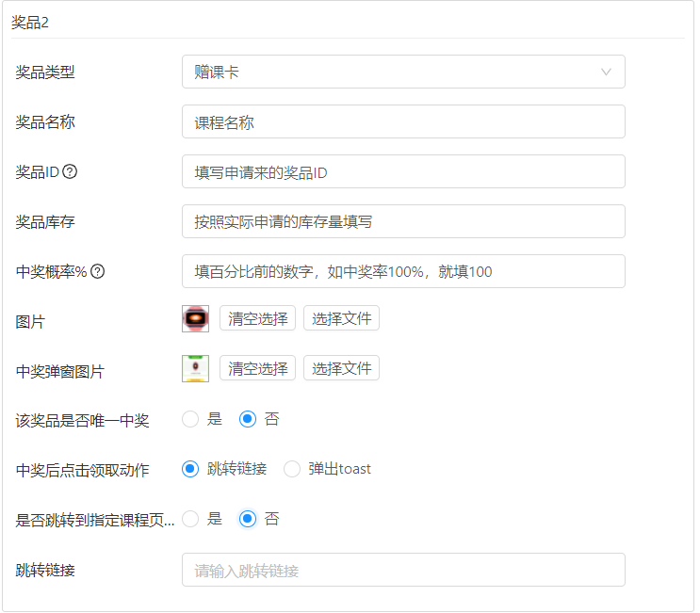
Task: Click the 图片 thumbnail preview
Action: click(195, 318)
